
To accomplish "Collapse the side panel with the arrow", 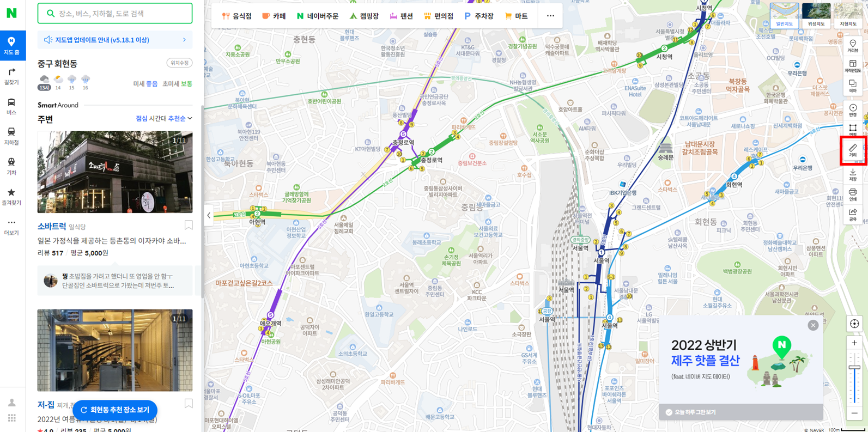I will pyautogui.click(x=209, y=215).
